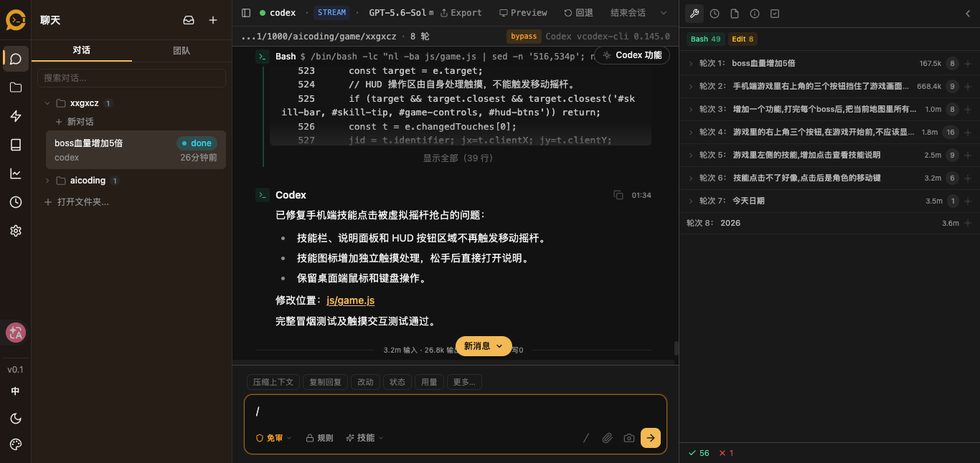This screenshot has height=463, width=980.
Task: Toggle the left panel with sidebar layout icon
Action: [x=246, y=13]
